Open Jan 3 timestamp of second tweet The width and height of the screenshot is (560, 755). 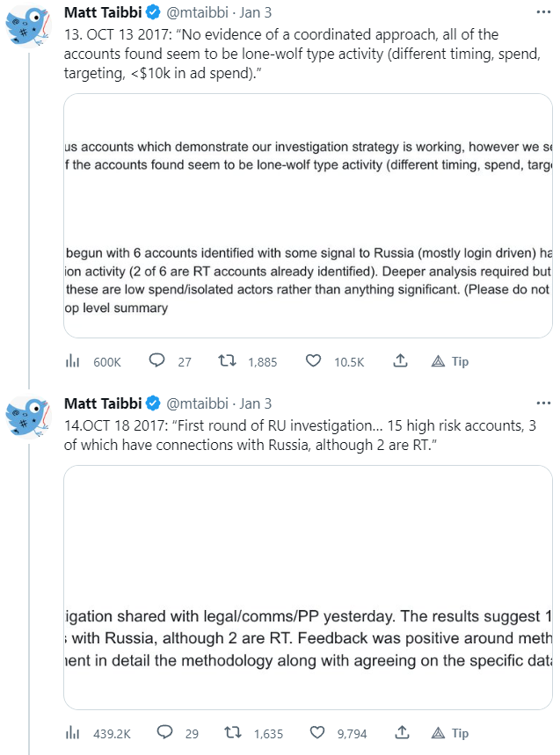[256, 403]
